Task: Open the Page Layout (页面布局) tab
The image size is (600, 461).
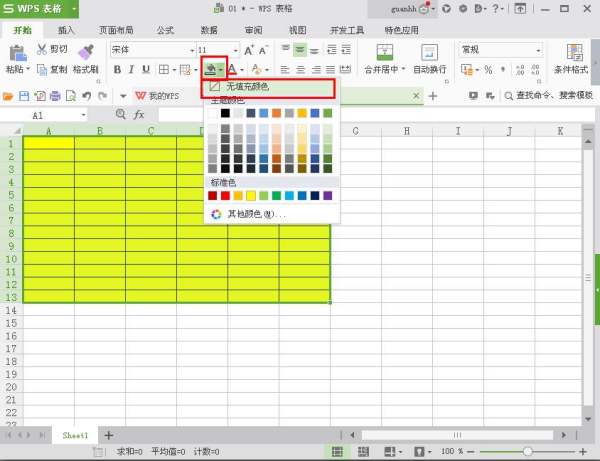Action: click(115, 31)
